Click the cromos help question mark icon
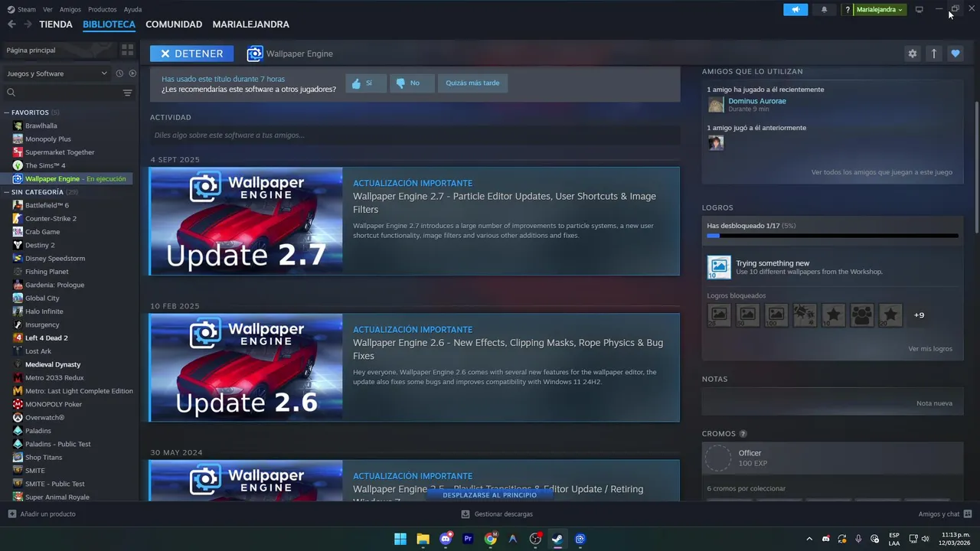980x551 pixels. point(743,434)
